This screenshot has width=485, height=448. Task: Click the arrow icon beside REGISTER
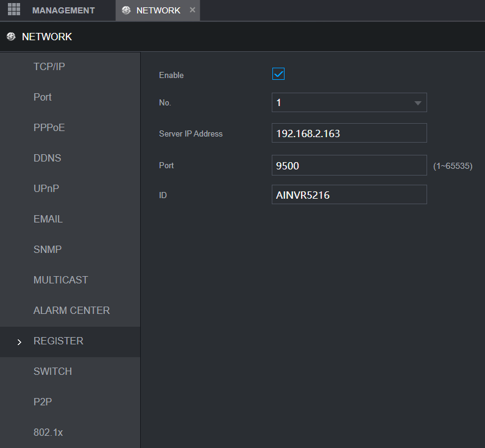19,342
